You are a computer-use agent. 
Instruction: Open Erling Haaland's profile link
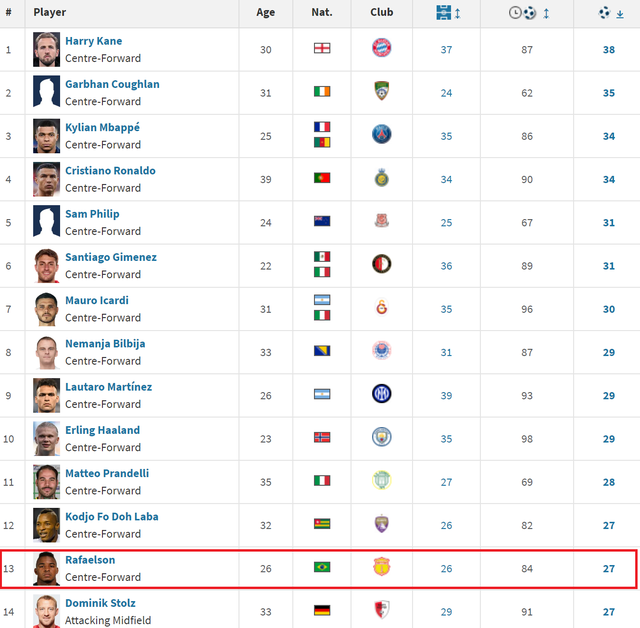(x=102, y=430)
